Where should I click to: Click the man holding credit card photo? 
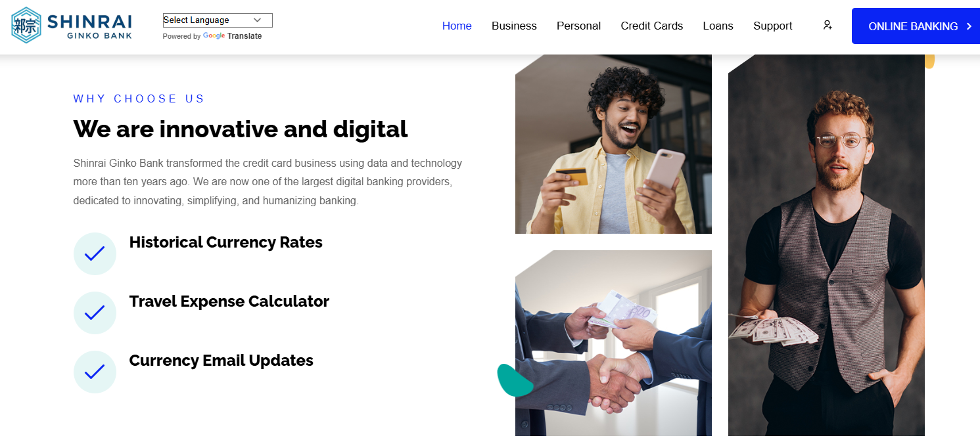(613, 144)
